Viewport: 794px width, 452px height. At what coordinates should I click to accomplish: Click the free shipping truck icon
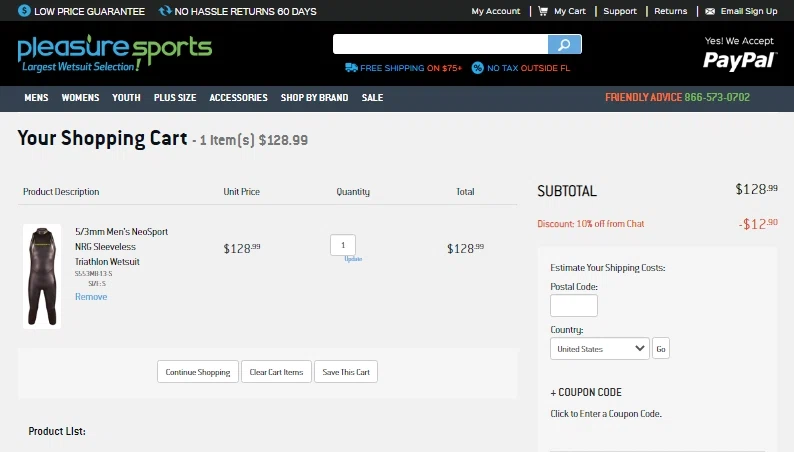point(351,68)
